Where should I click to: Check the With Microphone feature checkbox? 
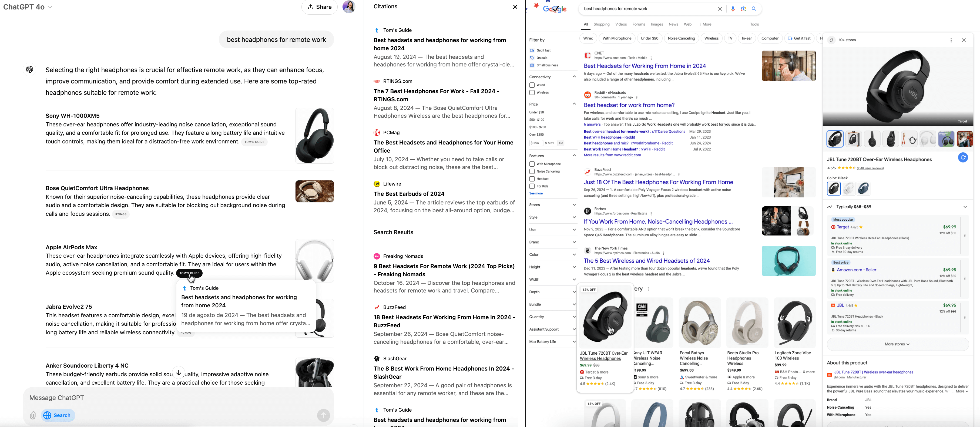coord(532,164)
